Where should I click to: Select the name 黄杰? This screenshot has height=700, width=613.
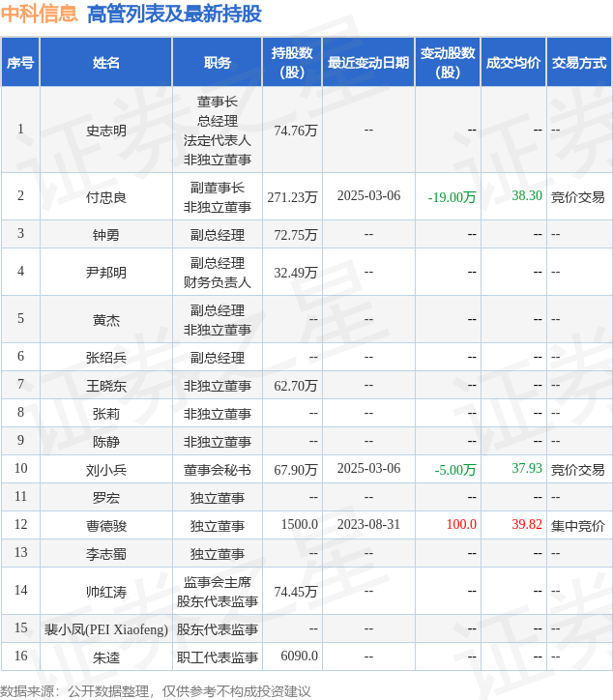click(x=106, y=320)
